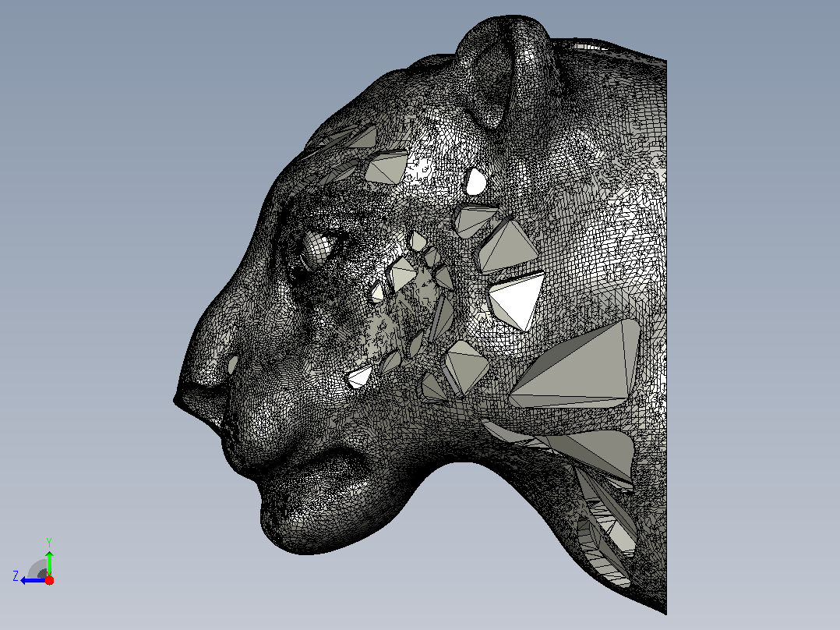Image resolution: width=840 pixels, height=630 pixels.
Task: Click the red X axis dot on triad
Action: 49,580
